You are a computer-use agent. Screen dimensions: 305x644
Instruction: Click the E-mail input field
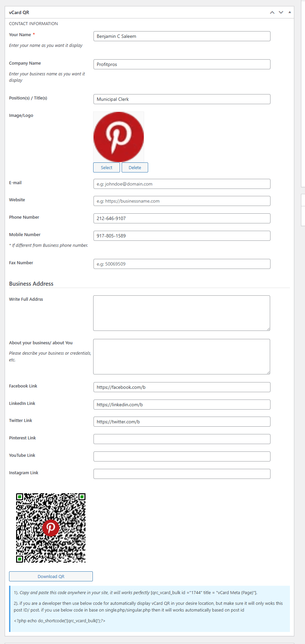click(x=182, y=184)
